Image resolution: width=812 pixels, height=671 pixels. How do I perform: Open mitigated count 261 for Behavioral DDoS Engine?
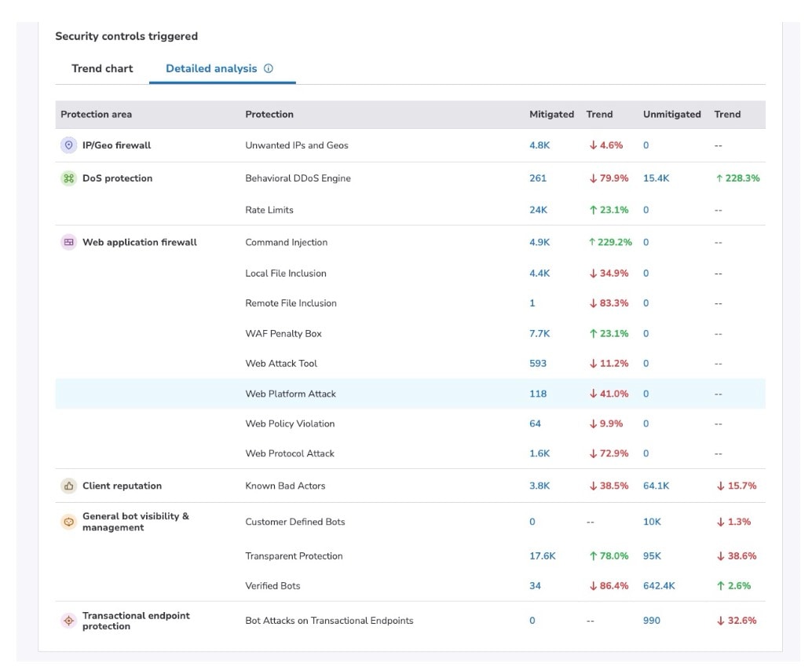point(537,178)
